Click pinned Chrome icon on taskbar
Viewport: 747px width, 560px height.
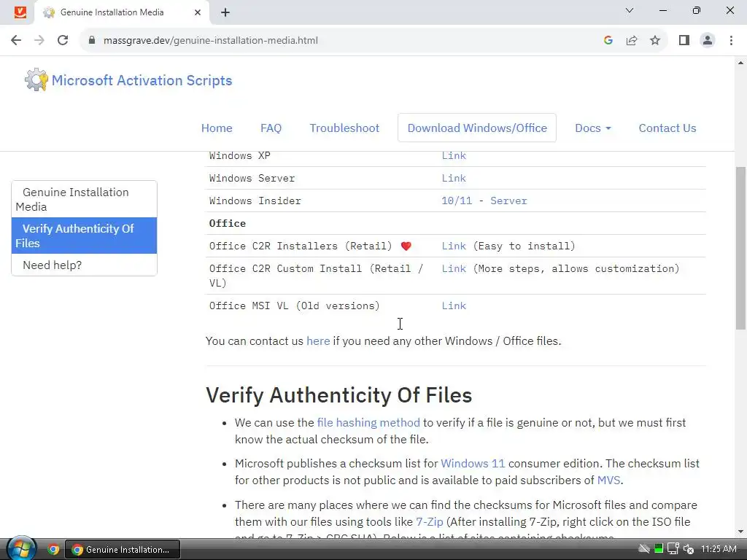pos(53,550)
